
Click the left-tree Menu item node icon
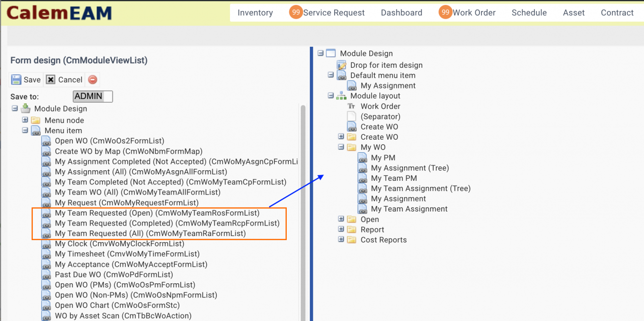[x=36, y=131]
